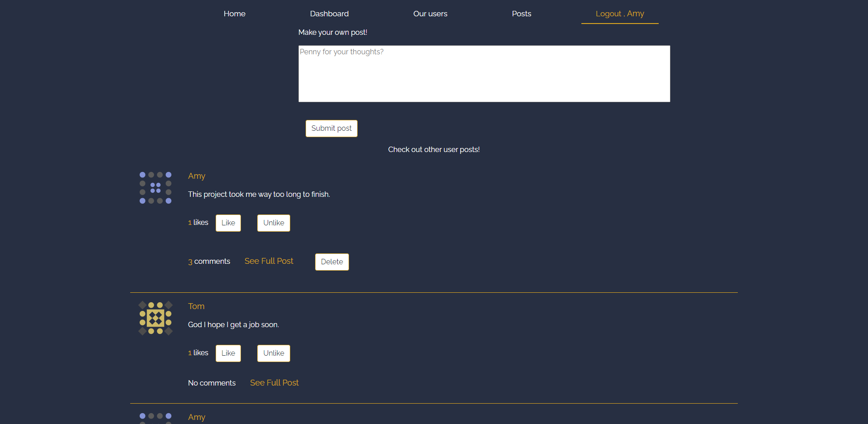Click the '1 likes' count on Tom's post
The width and height of the screenshot is (868, 424).
coord(198,353)
